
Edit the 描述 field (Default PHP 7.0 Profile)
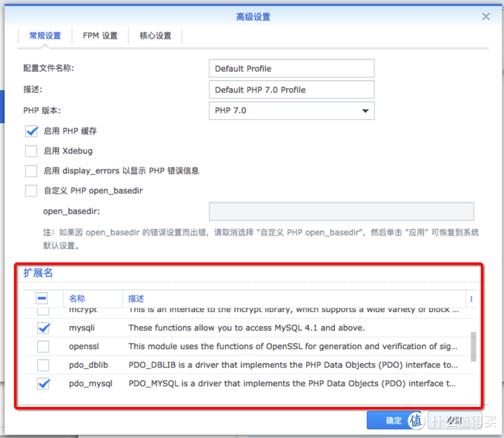click(x=291, y=90)
